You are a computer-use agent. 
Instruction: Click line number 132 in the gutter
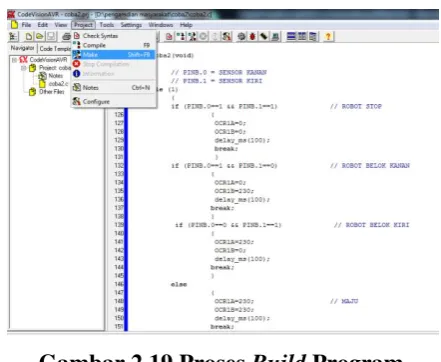point(119,166)
